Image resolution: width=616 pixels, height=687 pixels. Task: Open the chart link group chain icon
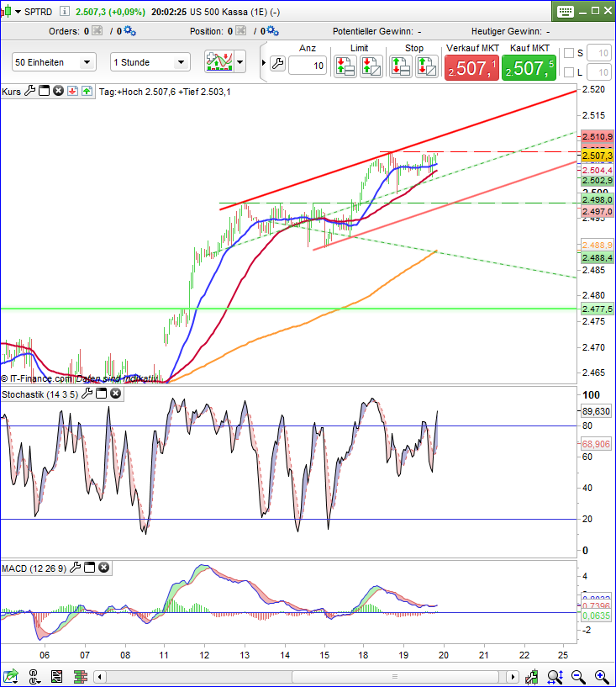34,676
